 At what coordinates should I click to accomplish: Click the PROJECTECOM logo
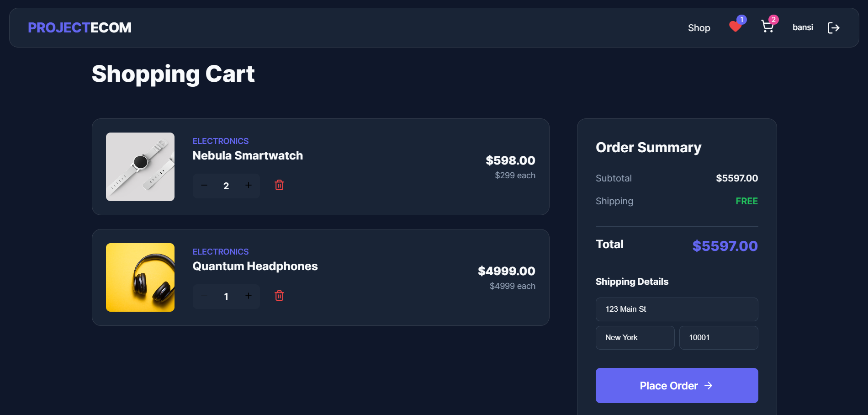(x=79, y=27)
